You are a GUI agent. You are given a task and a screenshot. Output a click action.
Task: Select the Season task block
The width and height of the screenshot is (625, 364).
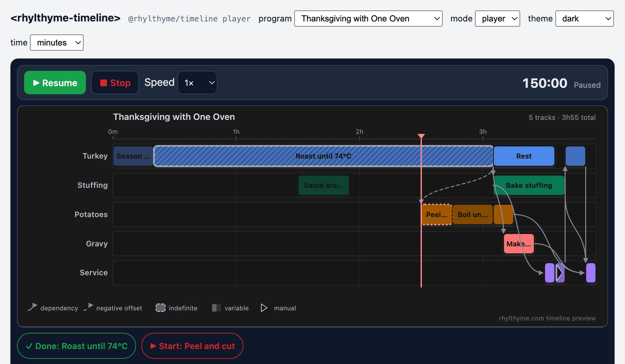click(x=133, y=156)
